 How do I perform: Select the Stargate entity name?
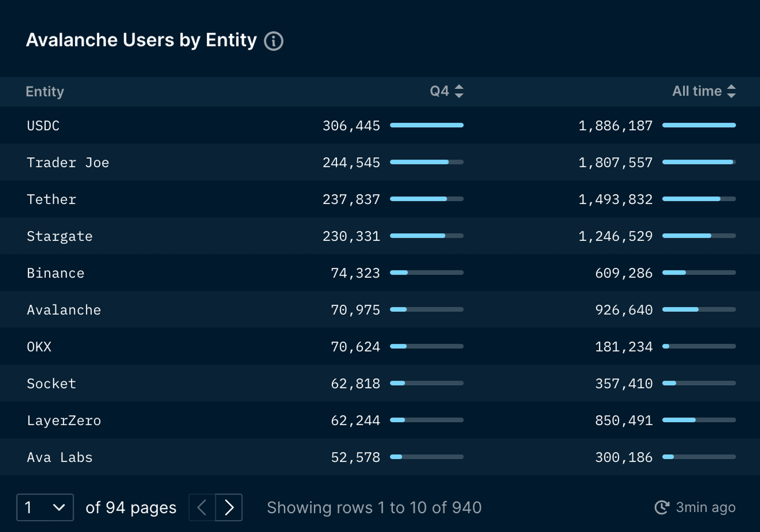coord(60,236)
